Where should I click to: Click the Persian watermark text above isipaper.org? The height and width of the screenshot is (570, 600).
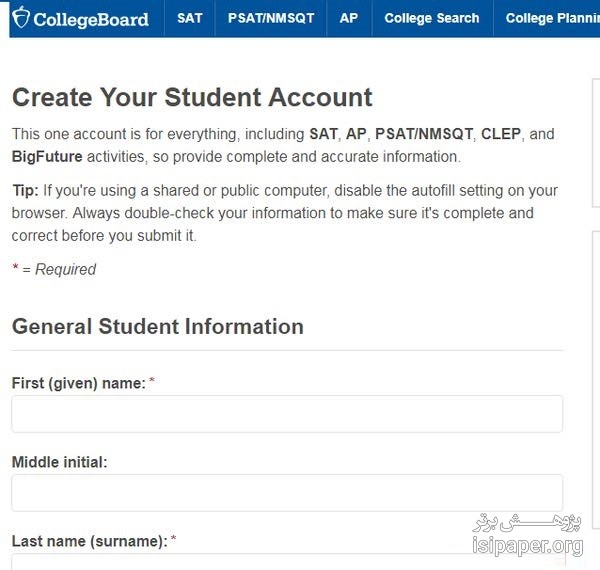click(527, 522)
